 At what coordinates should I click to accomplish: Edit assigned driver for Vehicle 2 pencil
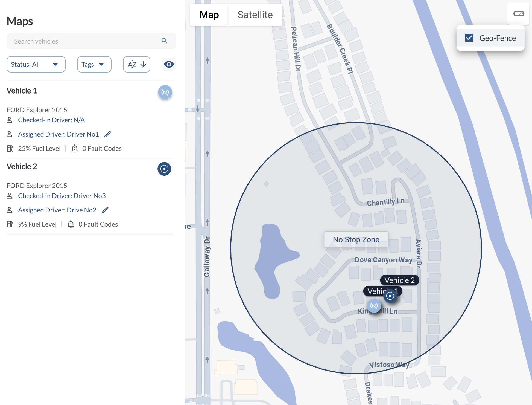(105, 210)
